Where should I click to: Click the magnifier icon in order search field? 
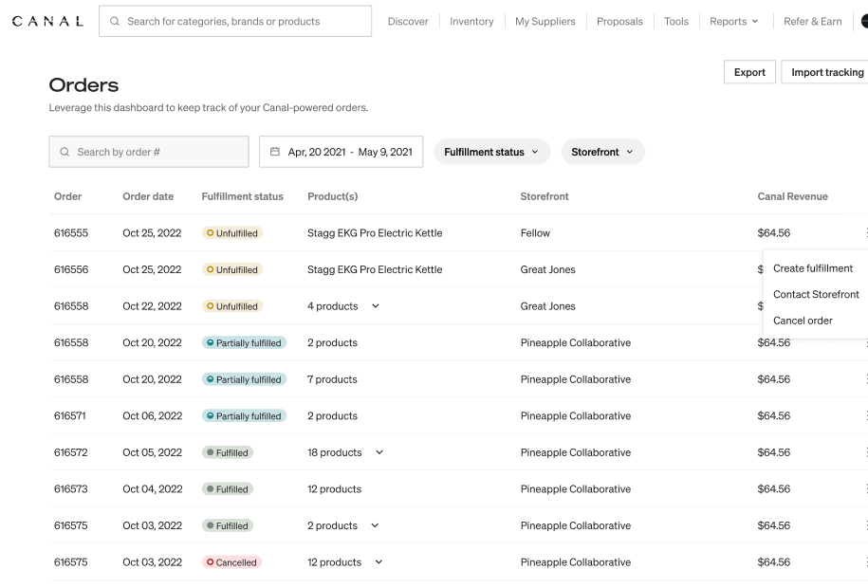click(65, 152)
